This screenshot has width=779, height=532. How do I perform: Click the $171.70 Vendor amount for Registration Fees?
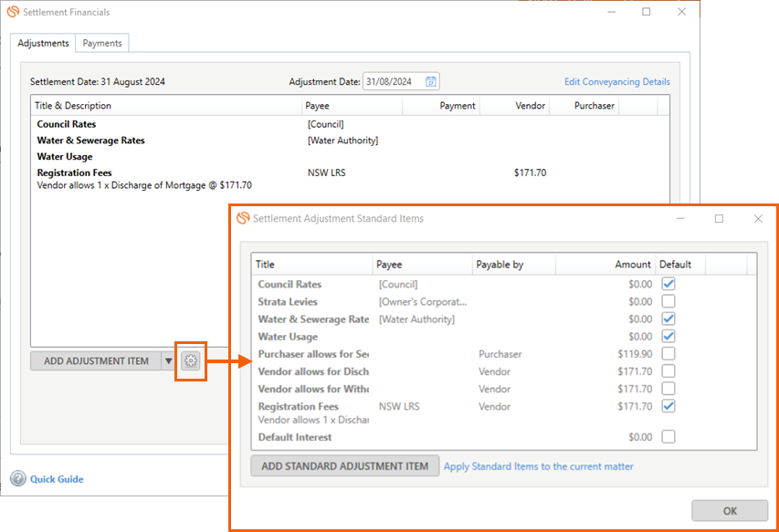(x=530, y=172)
